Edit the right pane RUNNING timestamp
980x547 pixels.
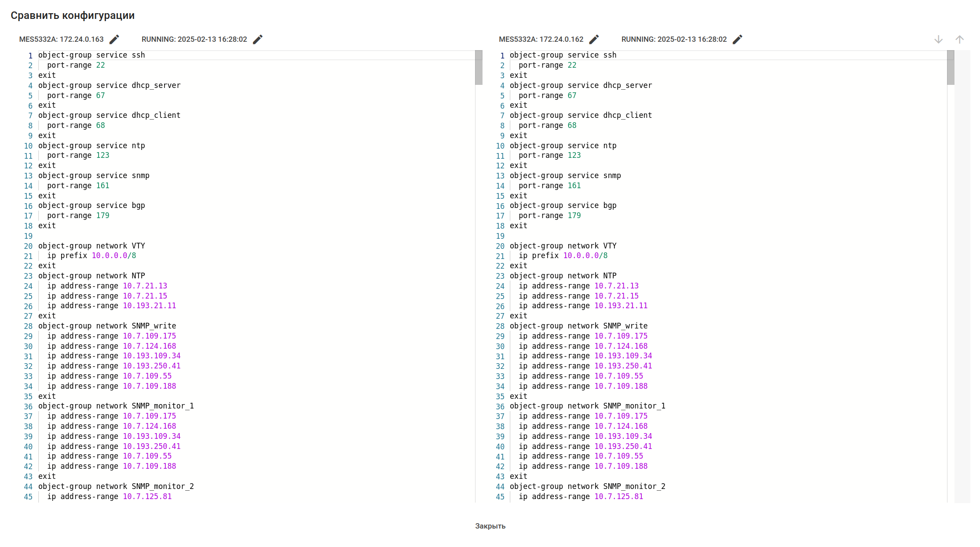click(x=738, y=40)
